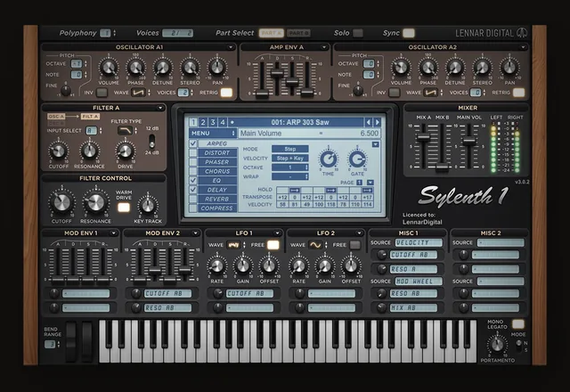Click the Misc 1 MOD WHEEL source
570x392 pixels.
coord(419,282)
